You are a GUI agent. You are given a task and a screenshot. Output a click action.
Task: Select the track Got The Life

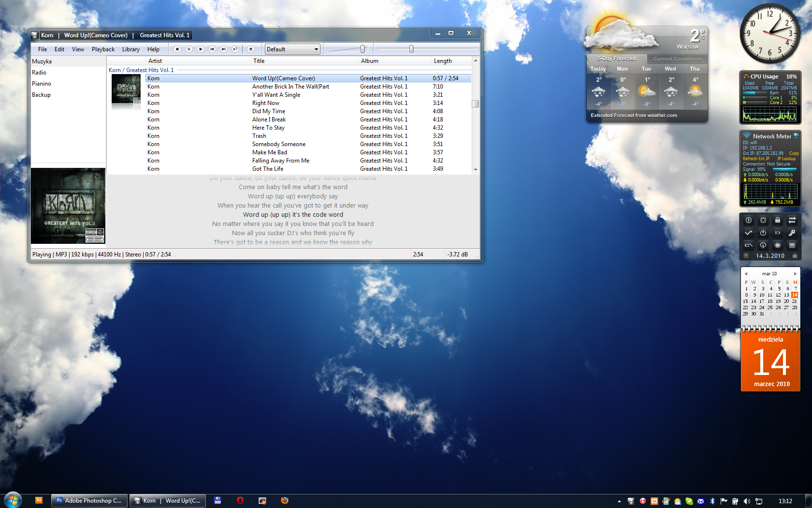[x=308, y=169]
